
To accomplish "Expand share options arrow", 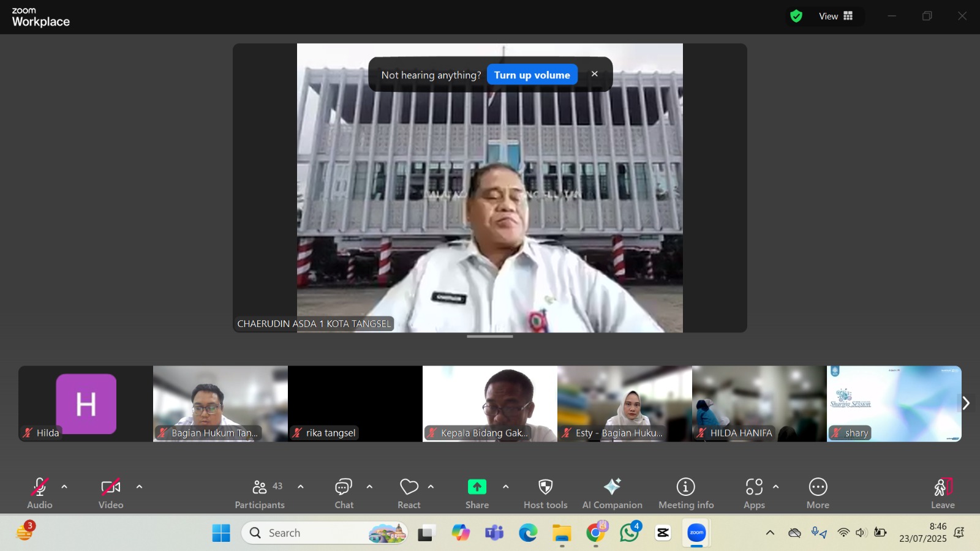I will click(505, 487).
